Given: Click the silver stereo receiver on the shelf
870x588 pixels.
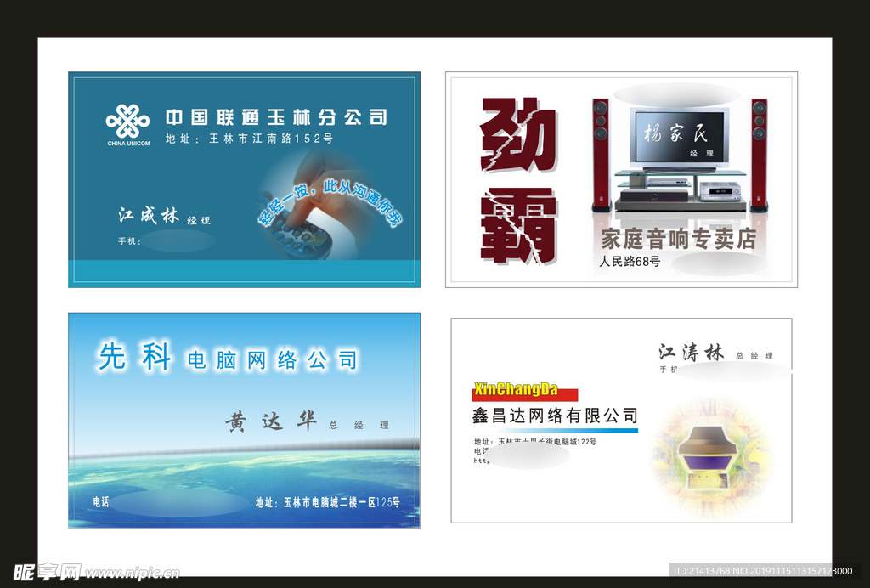Looking at the screenshot, I should tap(720, 191).
